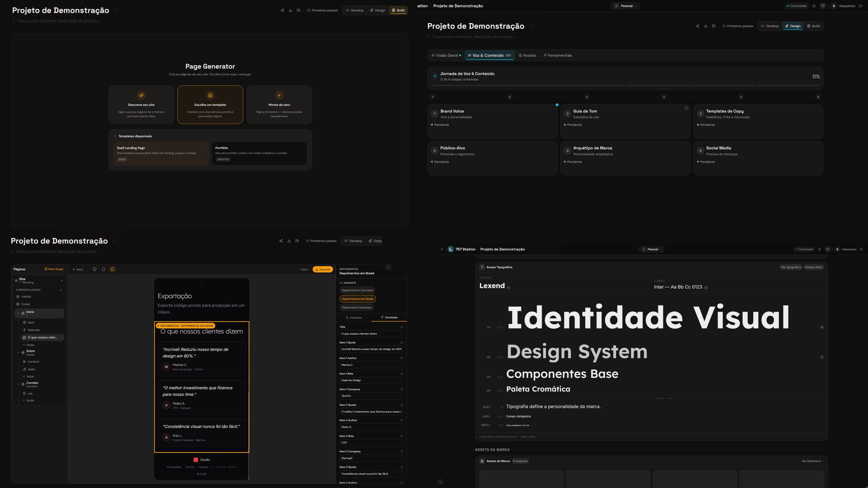868x488 pixels.
Task: Copy the Lexend title font name
Action: (508, 288)
